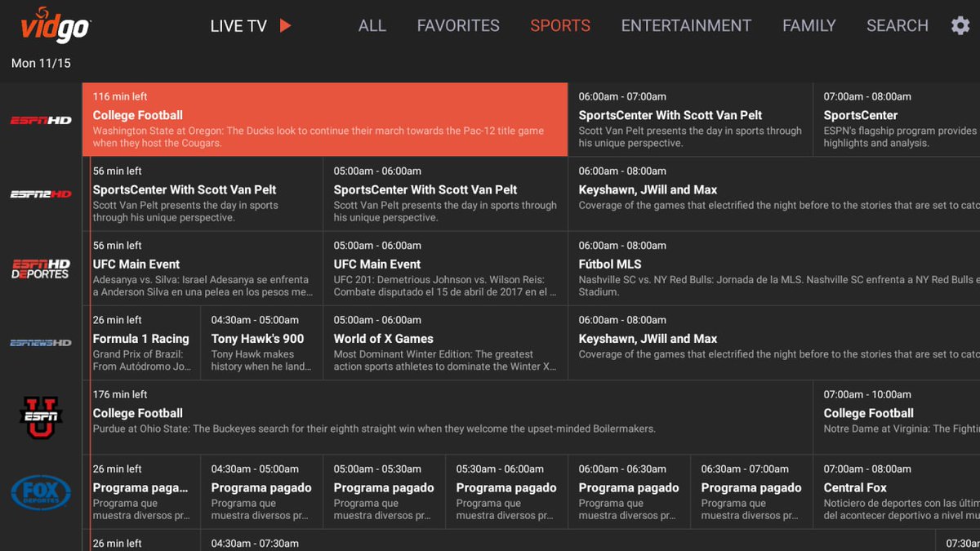Open College Football Notre Dame at Virginia
The height and width of the screenshot is (551, 980).
pos(897,416)
